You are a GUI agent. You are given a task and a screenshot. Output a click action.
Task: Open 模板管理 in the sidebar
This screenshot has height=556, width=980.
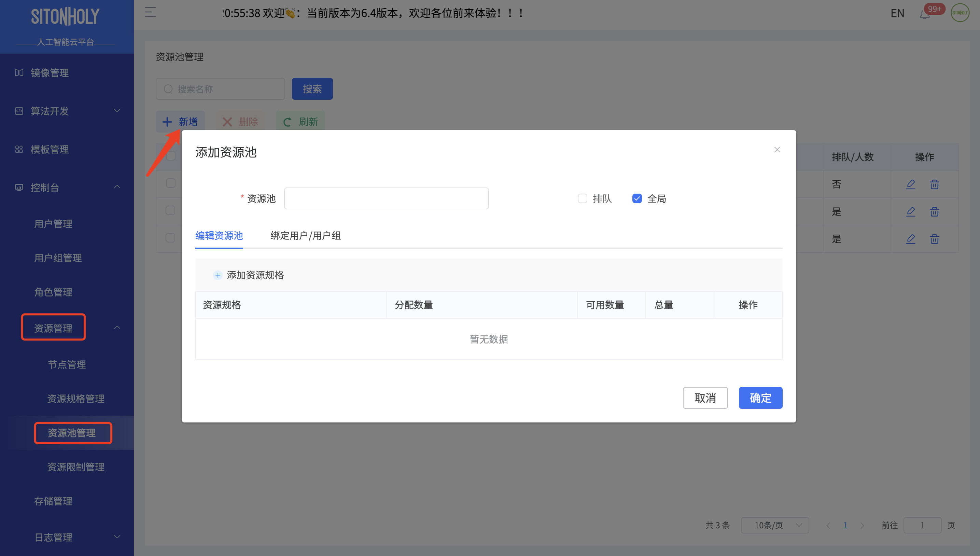click(50, 149)
